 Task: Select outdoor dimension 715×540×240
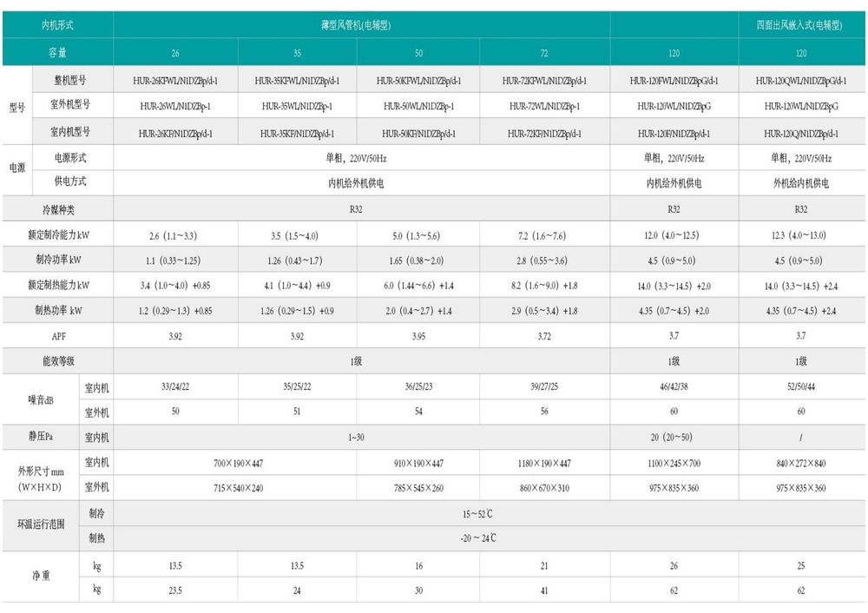[x=238, y=489]
